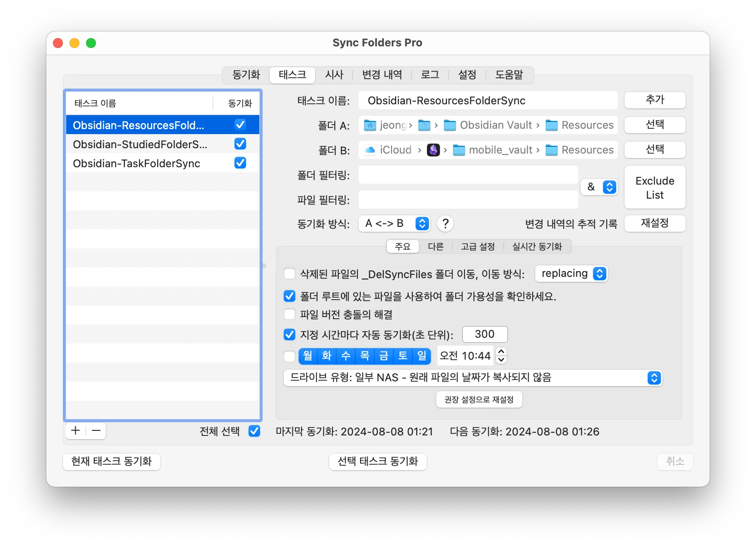756x548 pixels.
Task: Click 선택 태스크 동기화 button
Action: click(378, 461)
